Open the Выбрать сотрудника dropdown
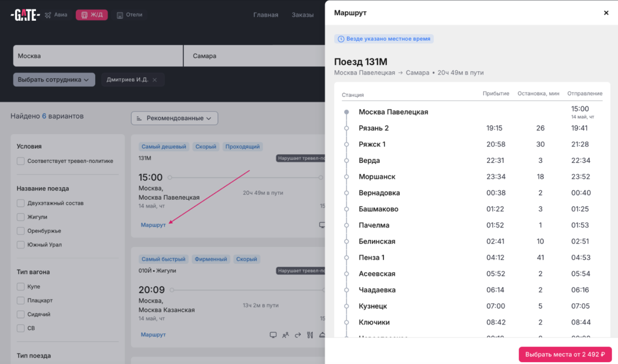This screenshot has height=364, width=618. tap(54, 80)
